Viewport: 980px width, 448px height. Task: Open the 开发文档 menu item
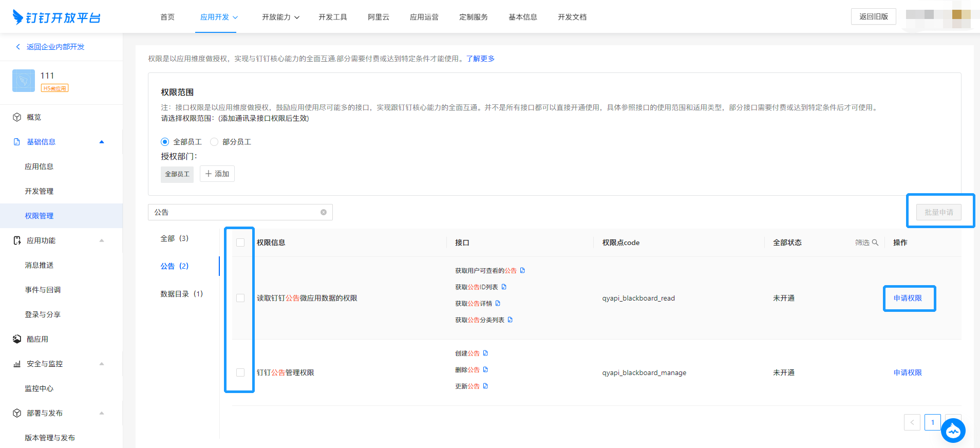(x=572, y=17)
